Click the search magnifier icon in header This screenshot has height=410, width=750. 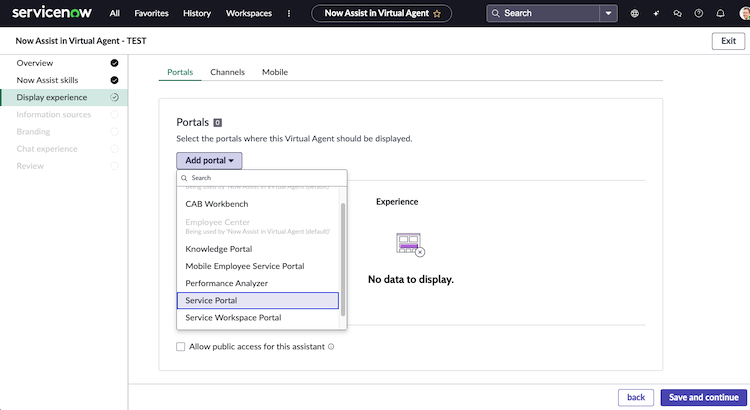(496, 13)
